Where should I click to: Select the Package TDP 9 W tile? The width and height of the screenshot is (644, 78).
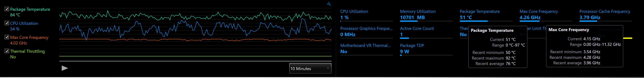(426, 50)
